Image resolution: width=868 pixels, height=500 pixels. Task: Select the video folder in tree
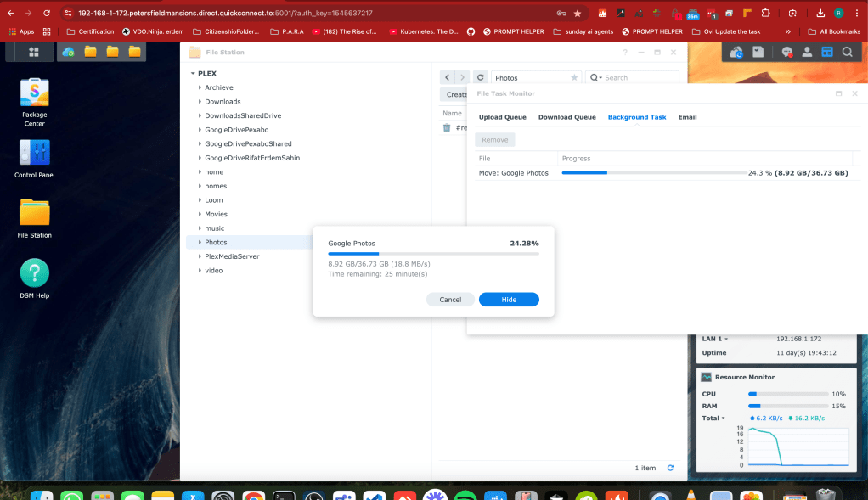[214, 271]
